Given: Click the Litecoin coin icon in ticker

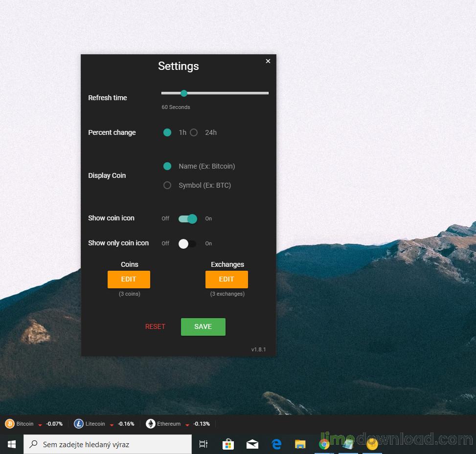Looking at the screenshot, I should (x=79, y=424).
